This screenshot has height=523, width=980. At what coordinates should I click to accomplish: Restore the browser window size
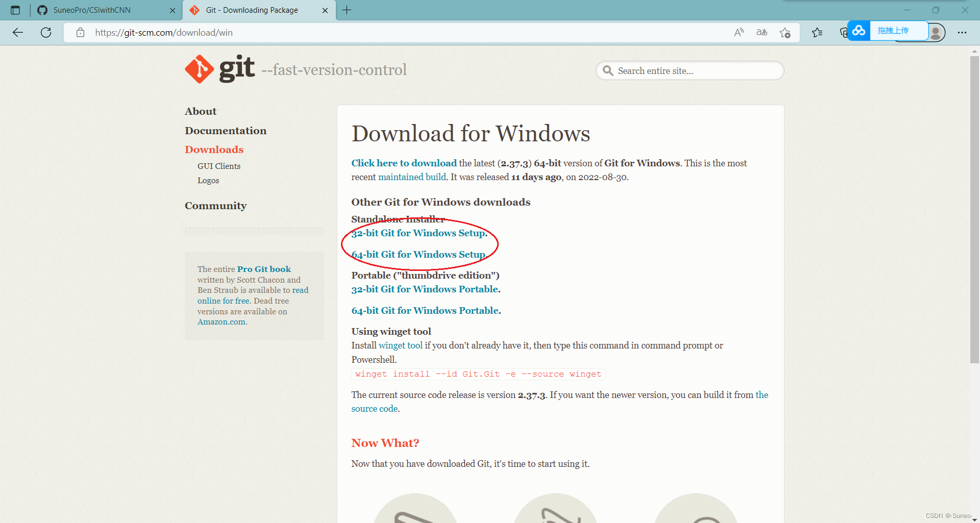pyautogui.click(x=936, y=10)
